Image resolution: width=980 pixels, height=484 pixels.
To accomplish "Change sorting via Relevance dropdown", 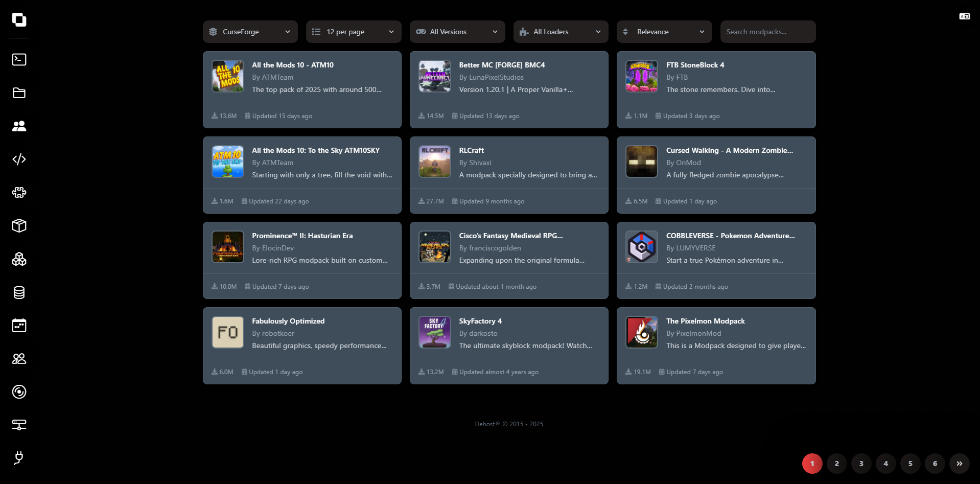I will [664, 32].
